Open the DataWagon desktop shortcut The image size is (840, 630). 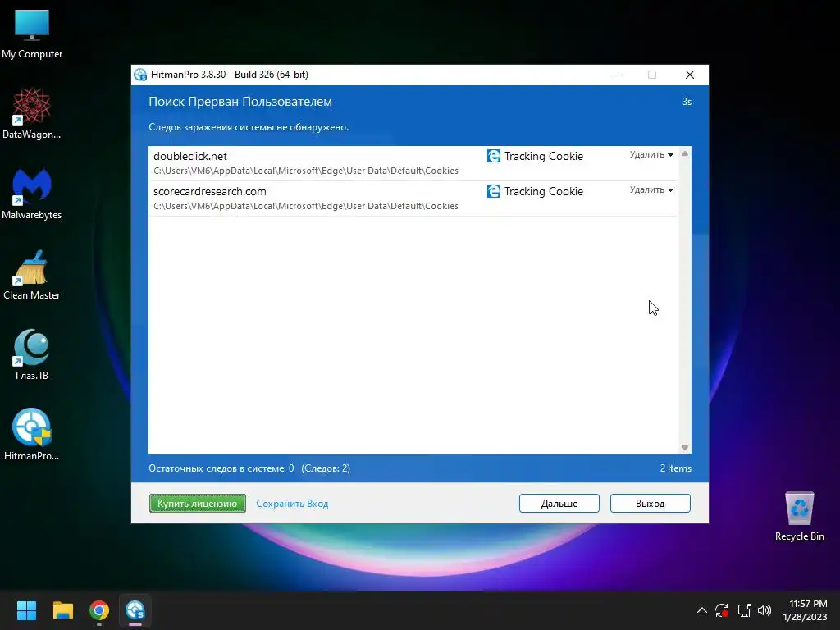[32, 113]
